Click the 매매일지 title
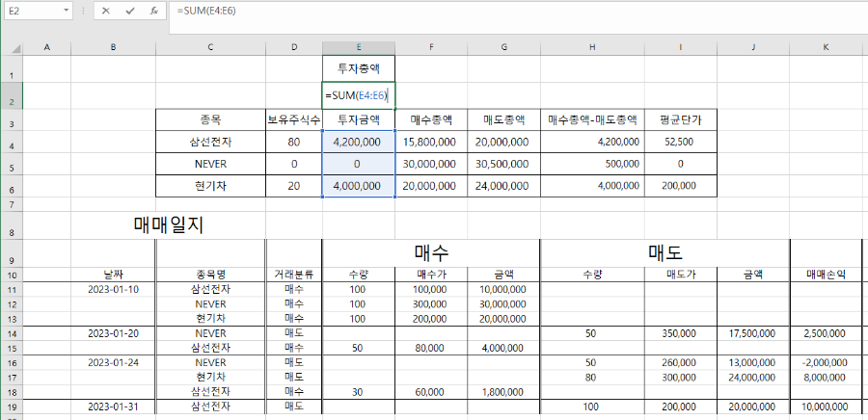The image size is (868, 420). [x=169, y=224]
